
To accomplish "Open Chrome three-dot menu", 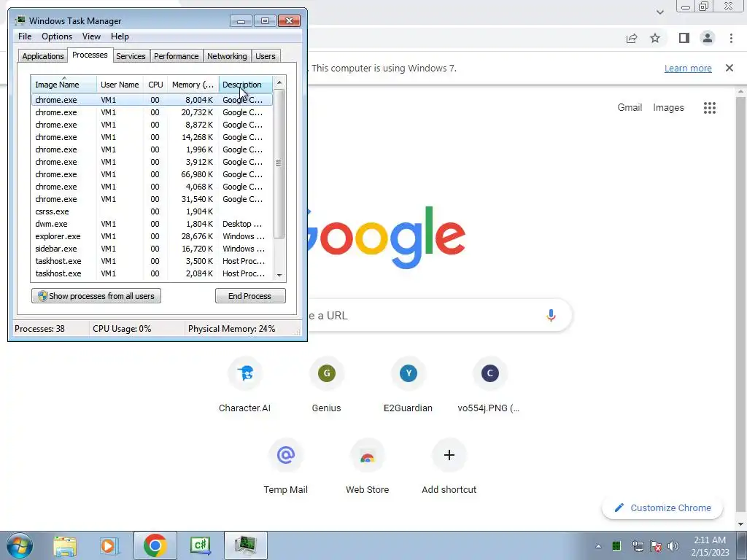I will click(x=731, y=38).
